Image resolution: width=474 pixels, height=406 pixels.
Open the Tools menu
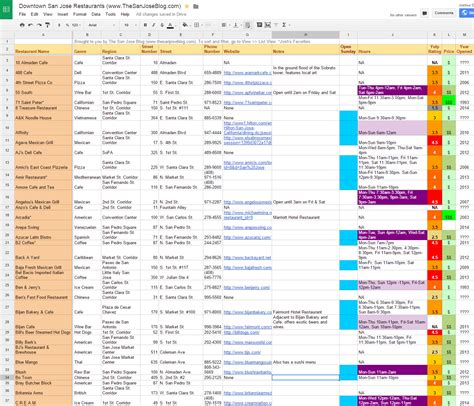click(x=110, y=14)
